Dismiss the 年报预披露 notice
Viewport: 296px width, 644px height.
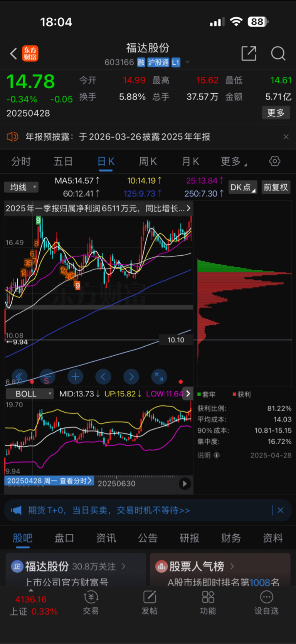pyautogui.click(x=286, y=137)
